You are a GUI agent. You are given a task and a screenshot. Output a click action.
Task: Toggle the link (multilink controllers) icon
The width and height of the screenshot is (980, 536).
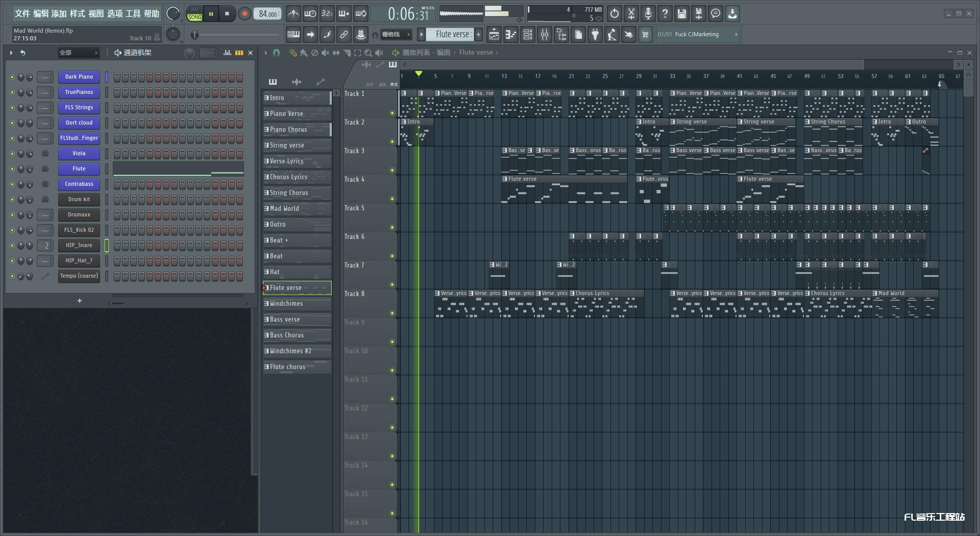click(x=344, y=34)
